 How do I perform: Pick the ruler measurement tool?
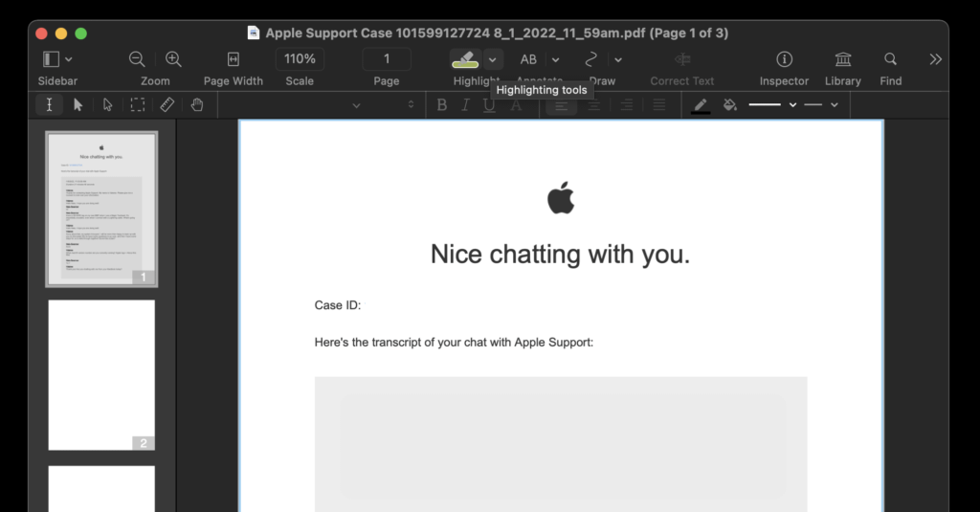167,105
